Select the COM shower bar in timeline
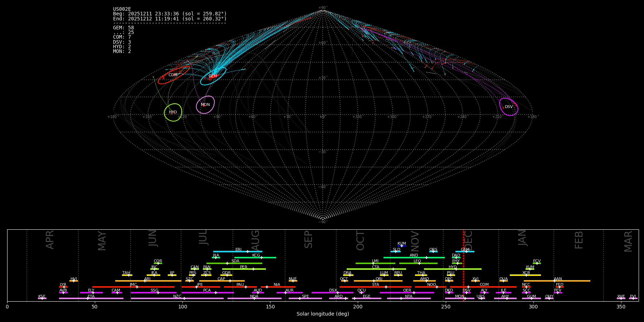Screen dimensions: 644x322 pyautogui.click(x=483, y=287)
